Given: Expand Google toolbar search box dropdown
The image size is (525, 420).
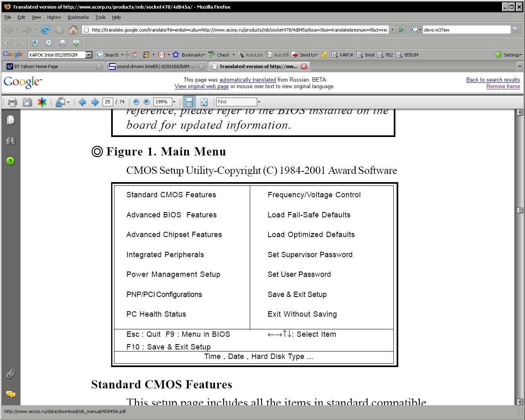Looking at the screenshot, I should [x=89, y=55].
